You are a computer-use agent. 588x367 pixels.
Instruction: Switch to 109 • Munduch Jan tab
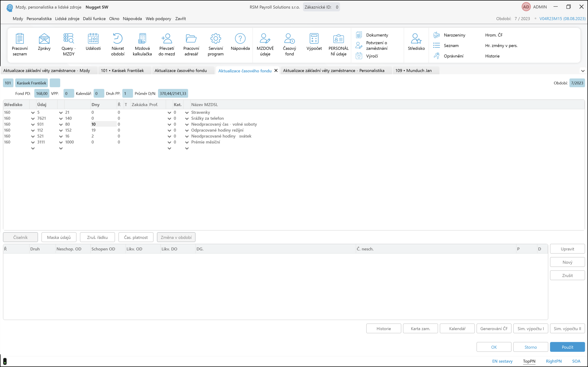(413, 71)
